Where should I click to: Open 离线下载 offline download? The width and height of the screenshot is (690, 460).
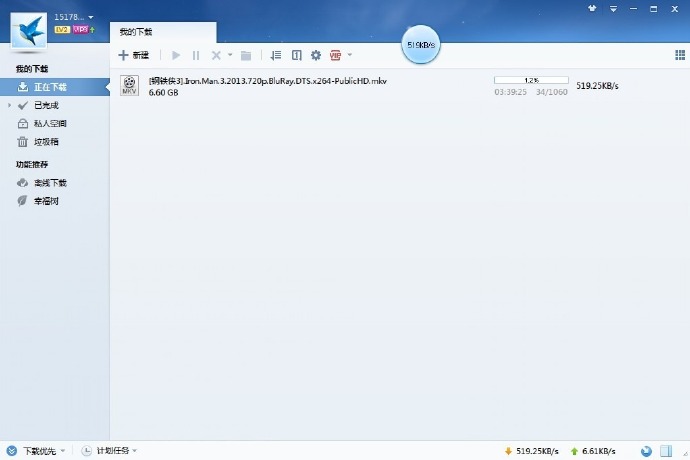pos(49,183)
